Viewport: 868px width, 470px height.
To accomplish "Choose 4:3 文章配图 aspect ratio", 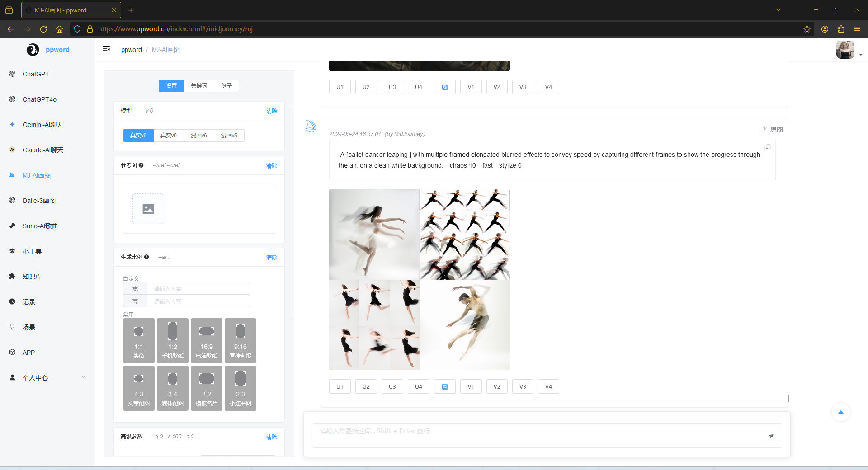I will pyautogui.click(x=139, y=388).
